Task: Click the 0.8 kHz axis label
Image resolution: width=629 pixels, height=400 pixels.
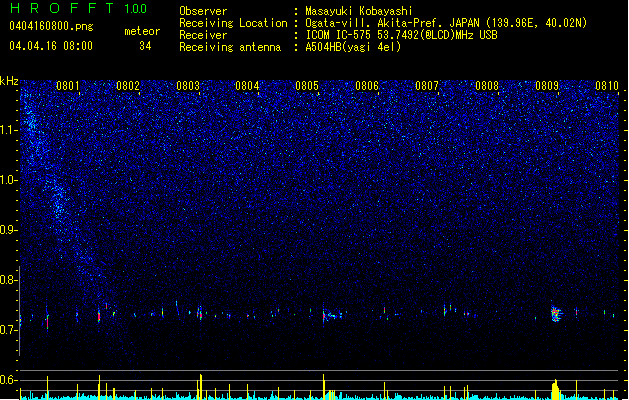Action: 8,280
